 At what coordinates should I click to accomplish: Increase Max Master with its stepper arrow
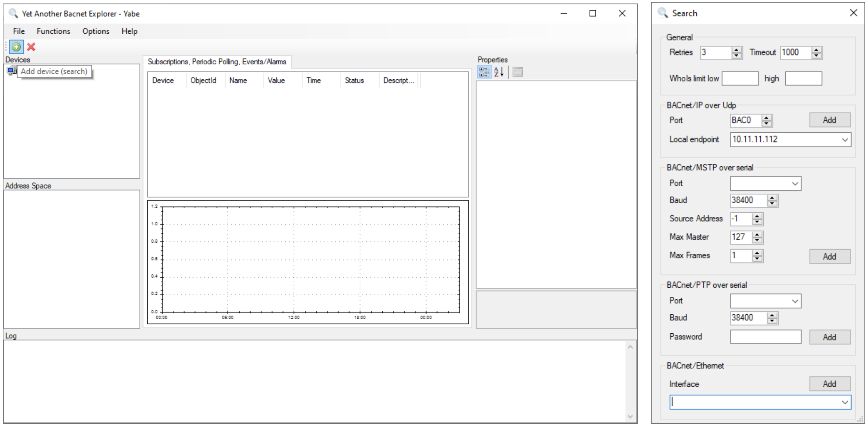tap(757, 235)
